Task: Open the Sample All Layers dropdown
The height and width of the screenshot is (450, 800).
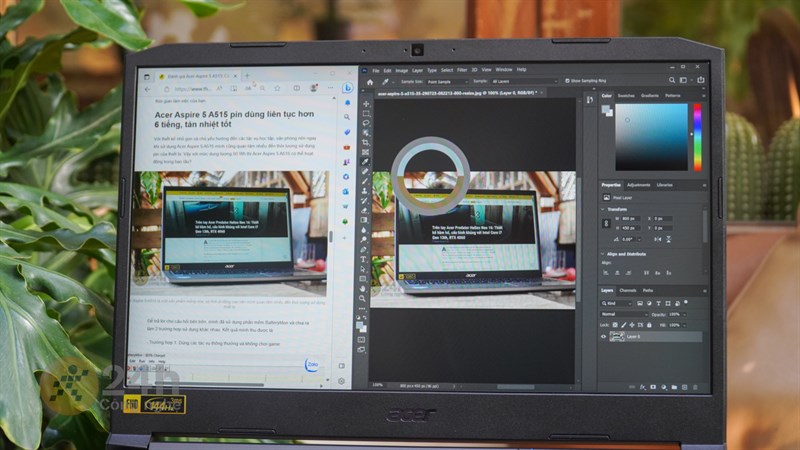Action: click(x=524, y=81)
